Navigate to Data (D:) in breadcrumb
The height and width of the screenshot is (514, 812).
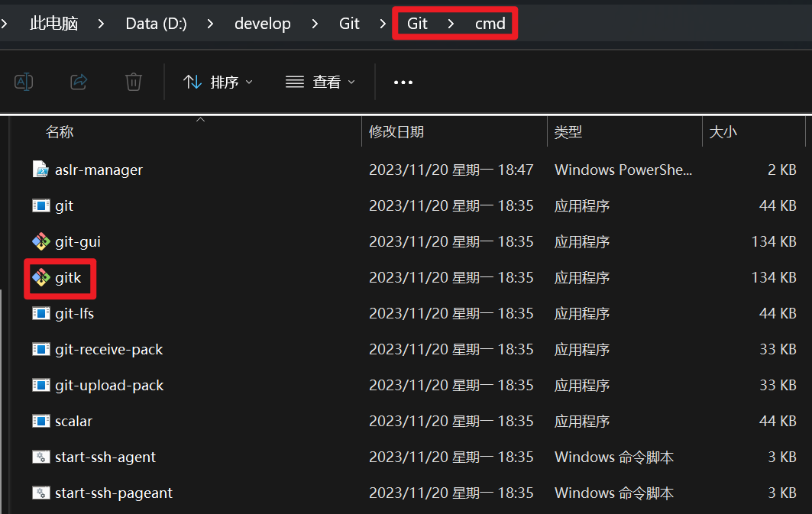[156, 23]
